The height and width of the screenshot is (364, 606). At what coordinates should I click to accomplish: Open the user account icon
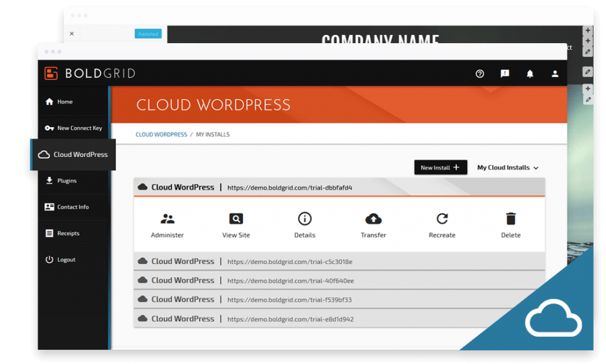point(555,73)
